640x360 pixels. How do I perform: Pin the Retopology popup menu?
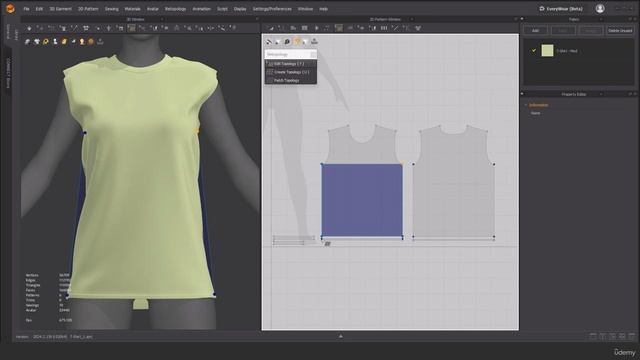pyautogui.click(x=313, y=54)
